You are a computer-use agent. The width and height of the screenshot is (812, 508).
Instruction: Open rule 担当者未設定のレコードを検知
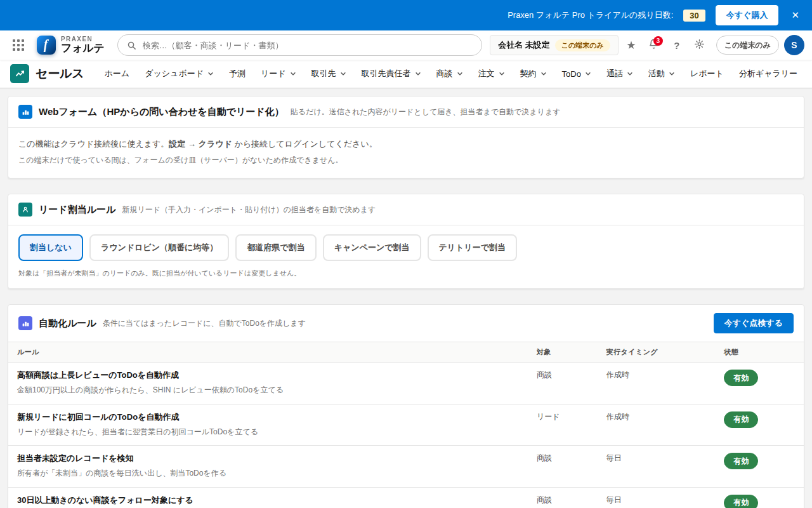tap(75, 458)
